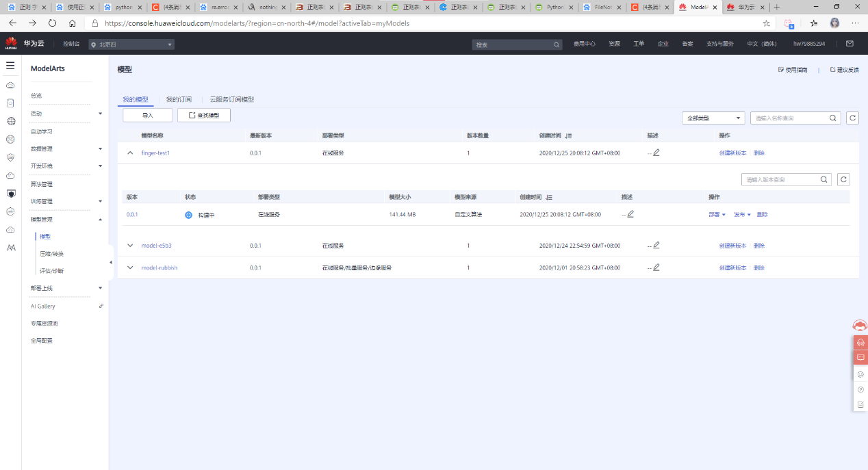Click the magnifier in the model name search box

tap(833, 118)
